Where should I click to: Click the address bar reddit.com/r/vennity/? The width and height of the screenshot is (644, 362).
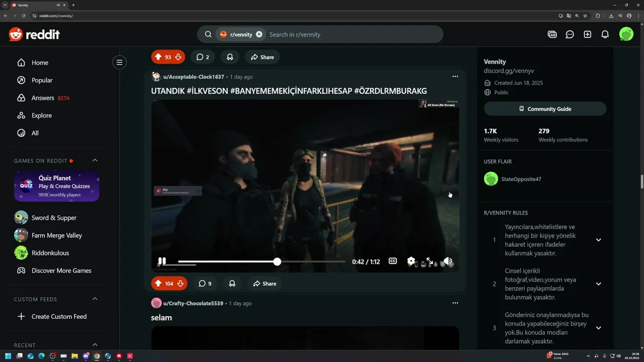click(x=56, y=16)
